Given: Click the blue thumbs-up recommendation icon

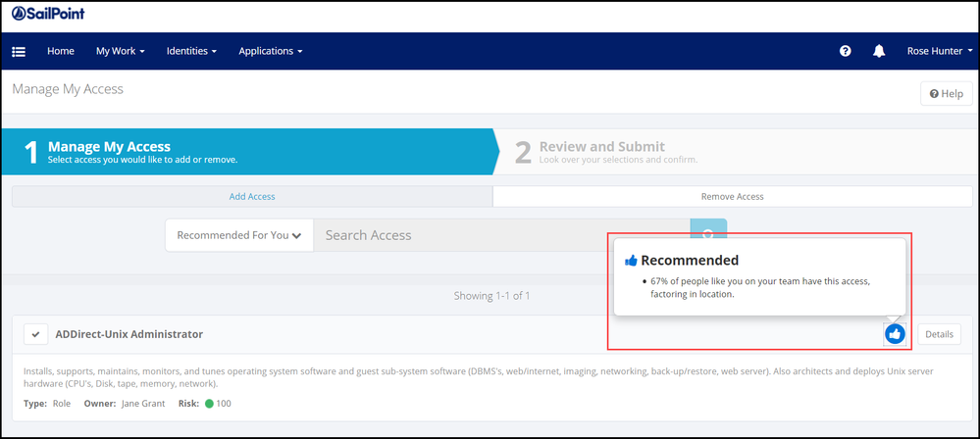Looking at the screenshot, I should 895,334.
